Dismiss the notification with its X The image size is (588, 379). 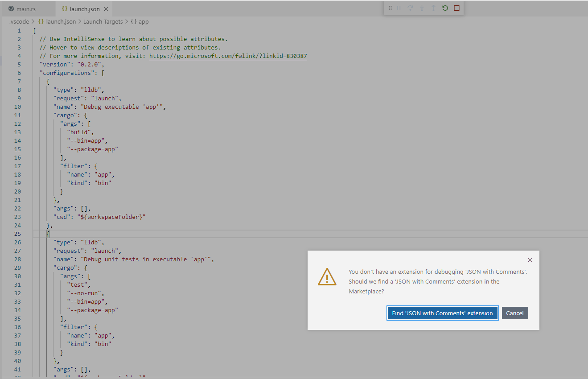(530, 260)
